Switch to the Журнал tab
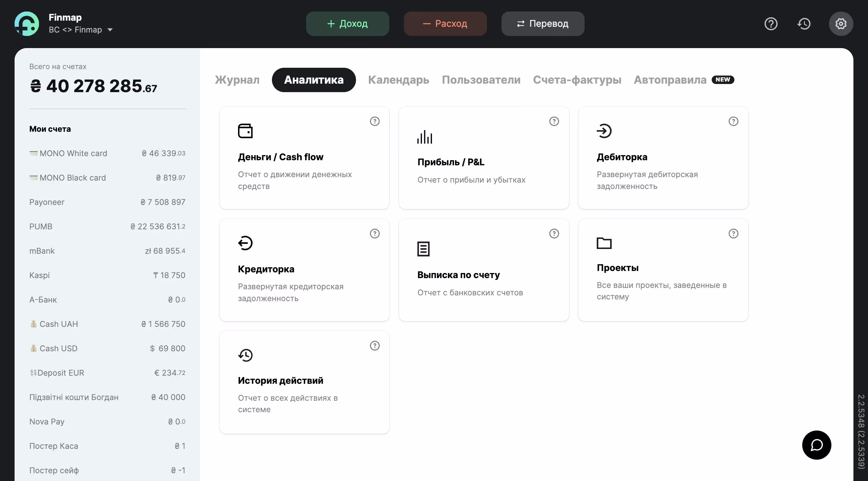Screen dimensions: 868x481 [x=237, y=80]
